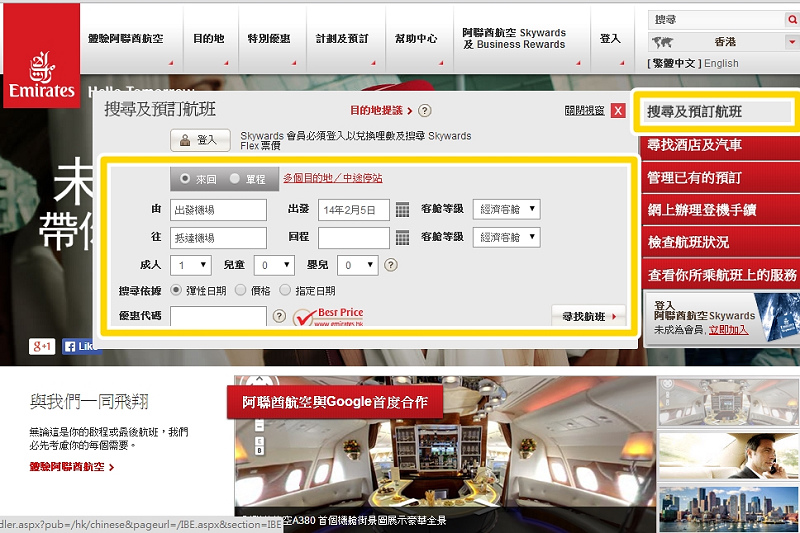Screen dimensions: 800x533
Task: Open 幫助中心 menu
Action: (416, 39)
